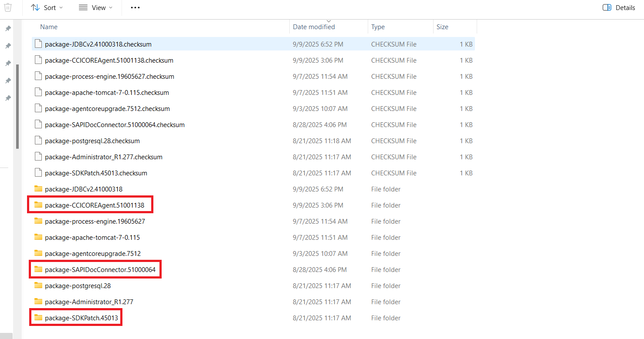Select package-SDKPatch.45013 folder icon
Viewport: 644px width, 339px height.
(38, 318)
